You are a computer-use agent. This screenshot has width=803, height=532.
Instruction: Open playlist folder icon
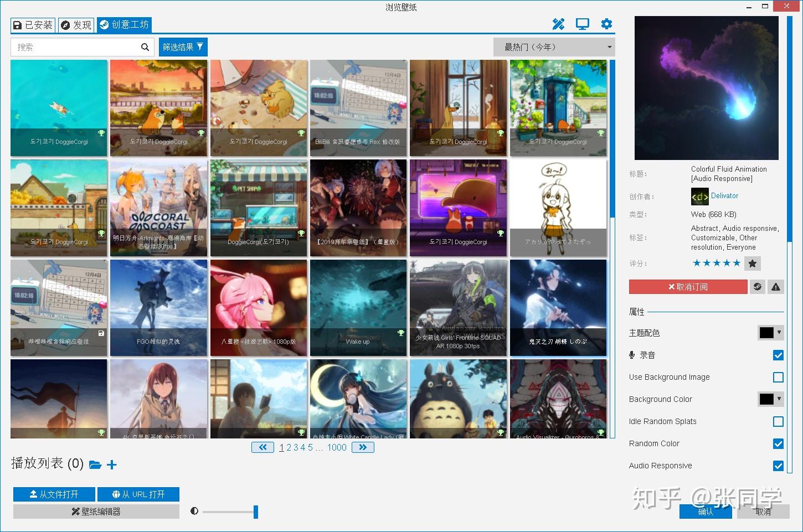[x=95, y=464]
